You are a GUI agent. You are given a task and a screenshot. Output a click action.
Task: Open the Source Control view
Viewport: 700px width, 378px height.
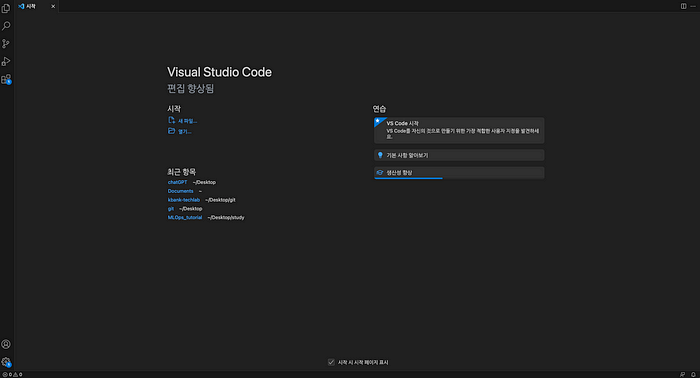(6, 44)
